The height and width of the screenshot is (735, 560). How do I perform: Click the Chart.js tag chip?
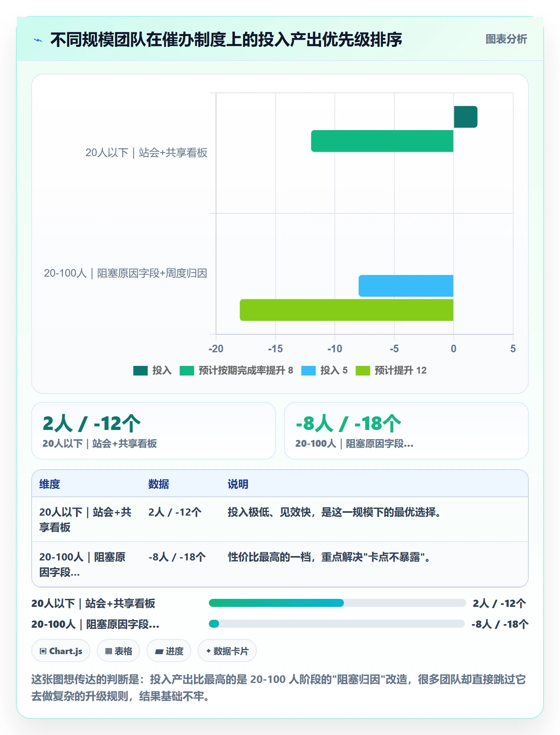[61, 651]
